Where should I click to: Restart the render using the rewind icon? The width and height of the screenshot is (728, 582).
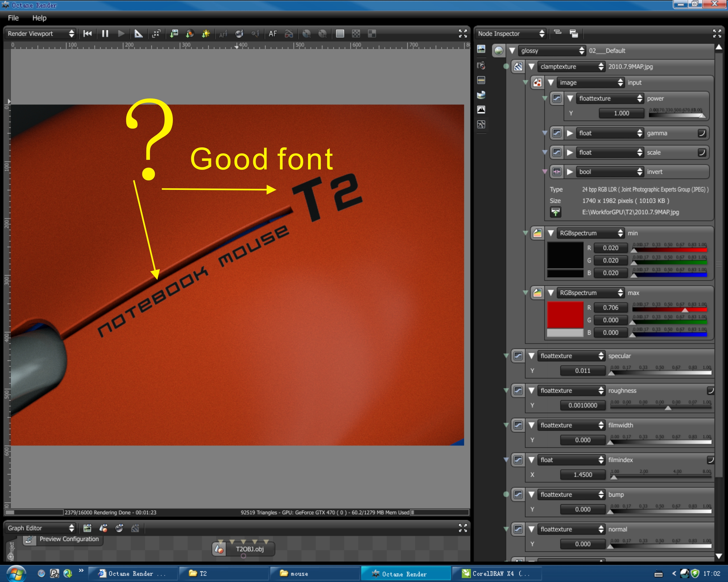coord(87,33)
